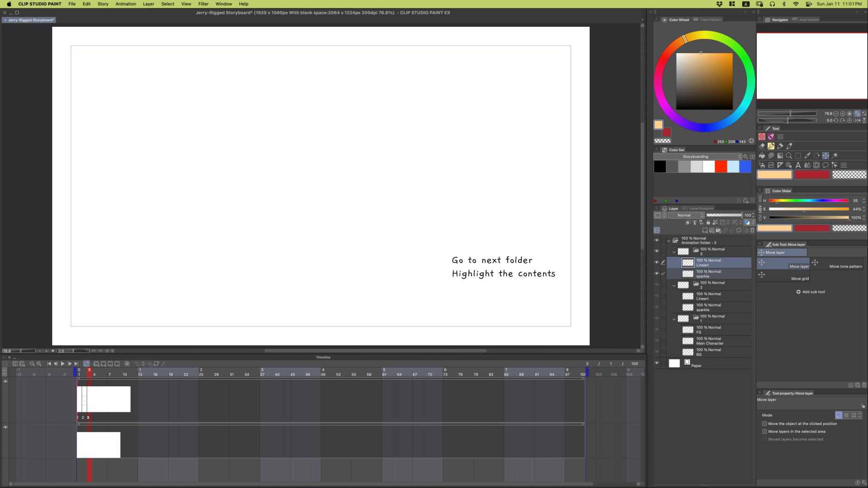Image resolution: width=868 pixels, height=488 pixels.
Task: Click the Play button in timeline
Action: click(x=63, y=364)
